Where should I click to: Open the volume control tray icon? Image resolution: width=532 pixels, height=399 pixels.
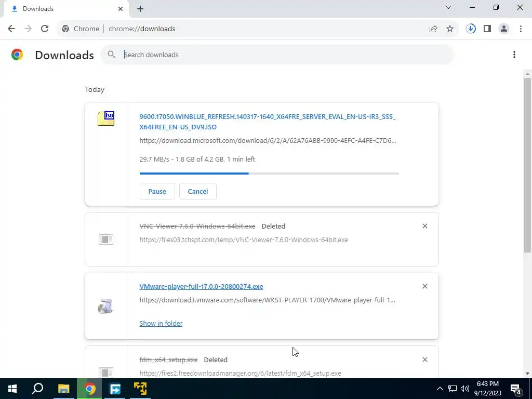tap(465, 389)
